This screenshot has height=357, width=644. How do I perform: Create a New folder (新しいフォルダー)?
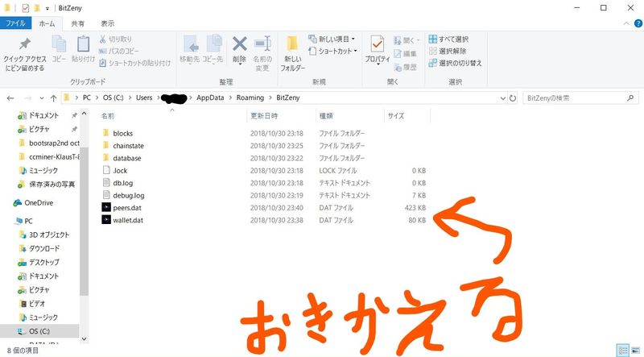click(x=293, y=53)
